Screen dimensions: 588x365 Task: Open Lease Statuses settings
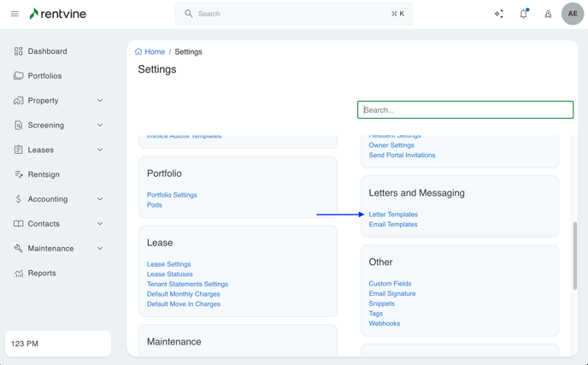pos(169,274)
